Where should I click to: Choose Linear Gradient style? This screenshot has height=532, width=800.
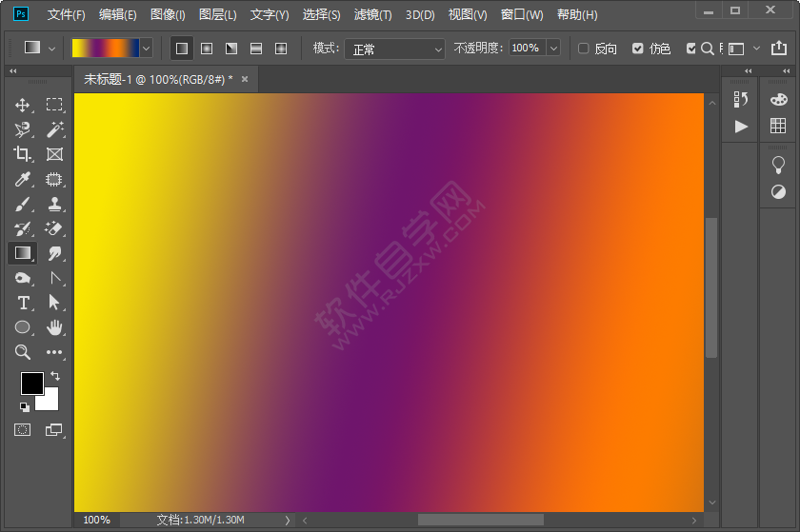[x=182, y=49]
